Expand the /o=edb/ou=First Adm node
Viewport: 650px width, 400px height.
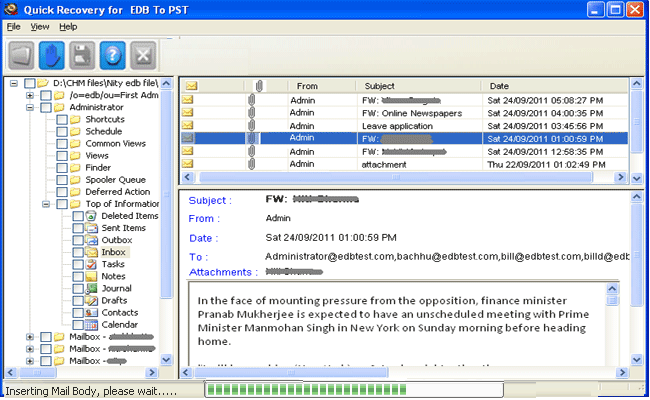click(30, 95)
